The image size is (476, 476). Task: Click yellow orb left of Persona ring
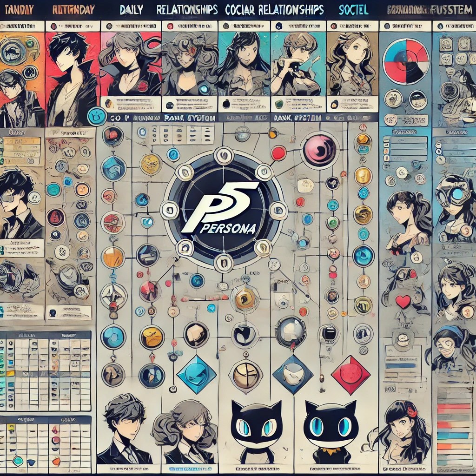150,164
